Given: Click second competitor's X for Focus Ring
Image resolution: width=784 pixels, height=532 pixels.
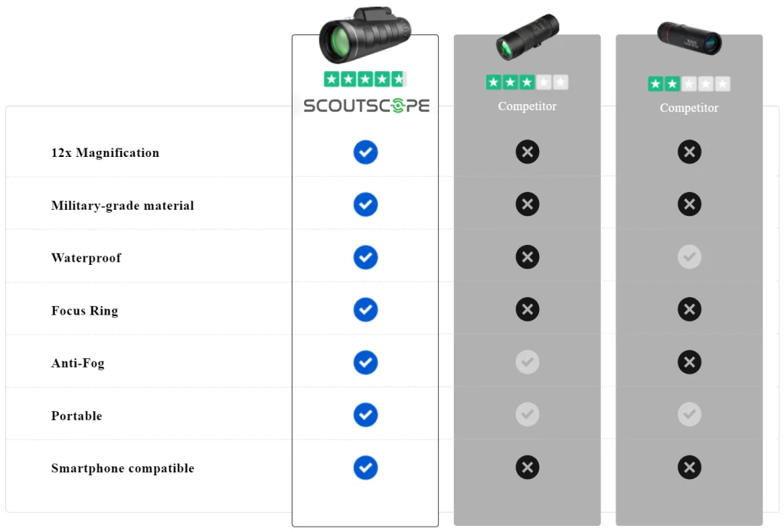Looking at the screenshot, I should pos(690,309).
